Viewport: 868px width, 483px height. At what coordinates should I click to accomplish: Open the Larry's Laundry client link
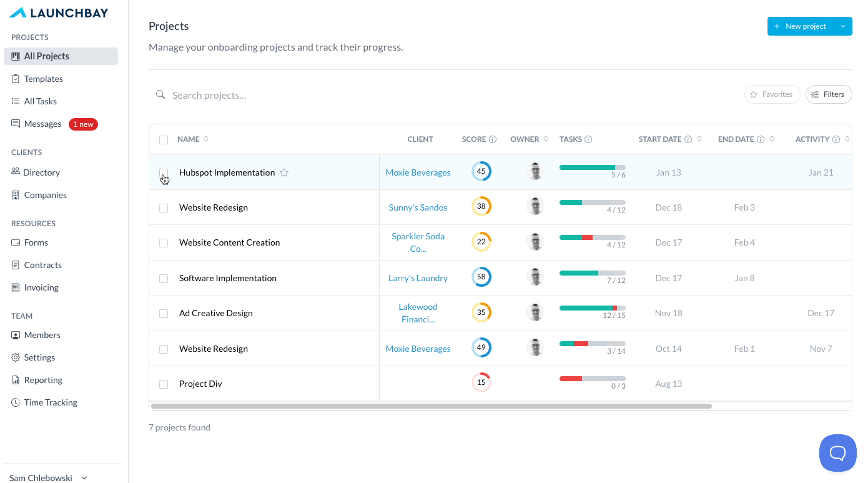pyautogui.click(x=418, y=278)
